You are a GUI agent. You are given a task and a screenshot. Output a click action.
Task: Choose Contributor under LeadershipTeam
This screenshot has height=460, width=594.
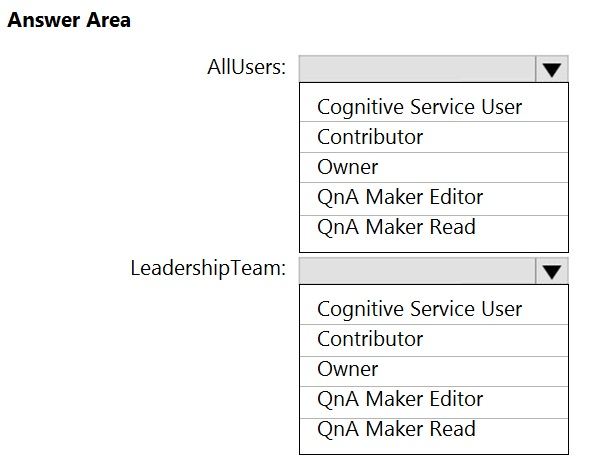pos(434,340)
